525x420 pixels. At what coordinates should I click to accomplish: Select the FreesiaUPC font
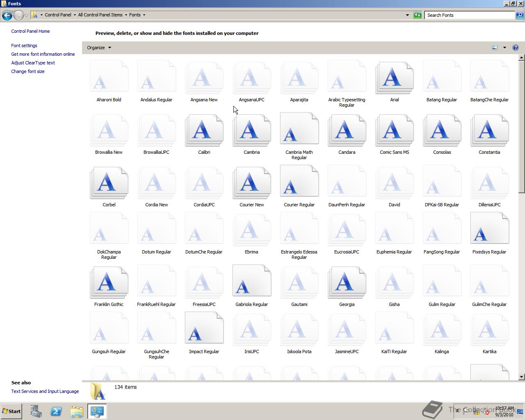coord(204,286)
